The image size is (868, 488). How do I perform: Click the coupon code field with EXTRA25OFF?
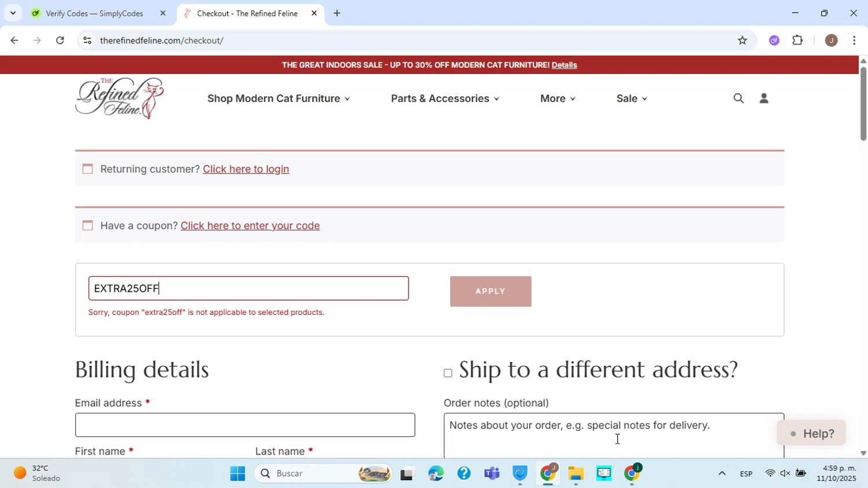click(x=249, y=288)
